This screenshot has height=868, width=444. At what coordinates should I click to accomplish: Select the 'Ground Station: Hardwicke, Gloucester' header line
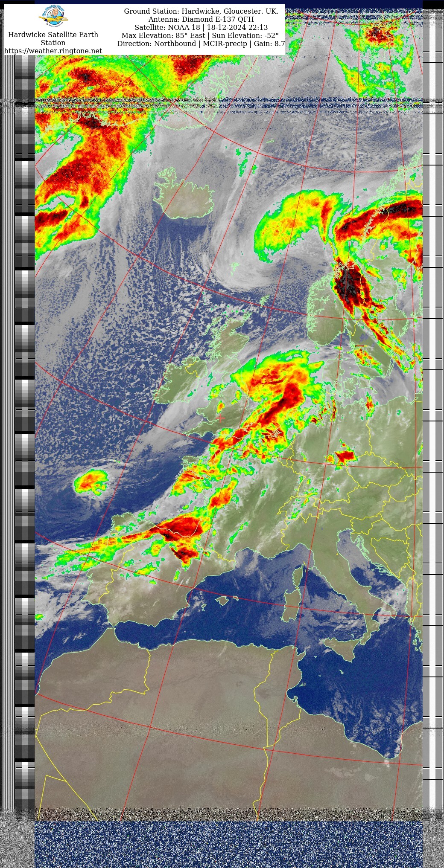(x=201, y=11)
